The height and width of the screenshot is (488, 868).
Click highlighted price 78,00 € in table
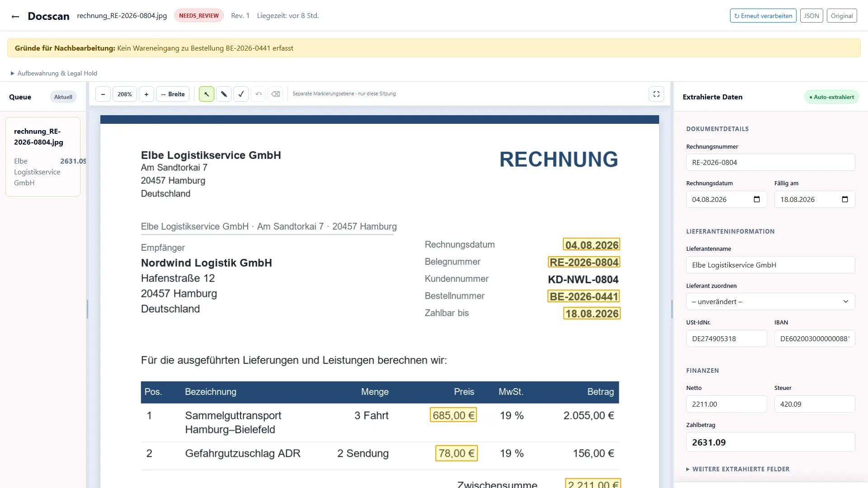[x=456, y=453]
